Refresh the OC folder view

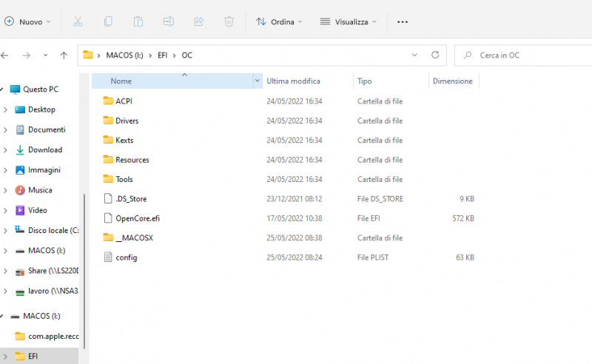[x=435, y=55]
